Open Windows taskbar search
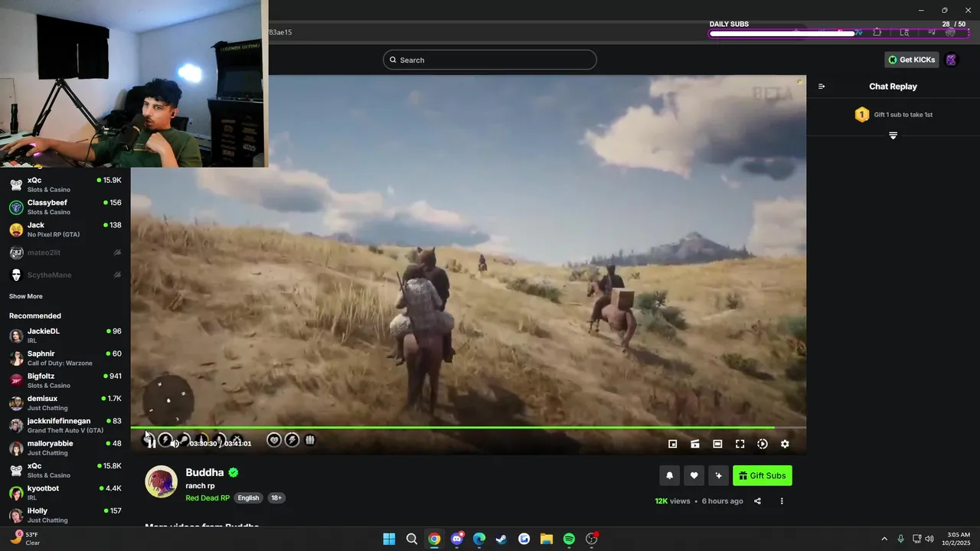980x551 pixels. point(411,539)
